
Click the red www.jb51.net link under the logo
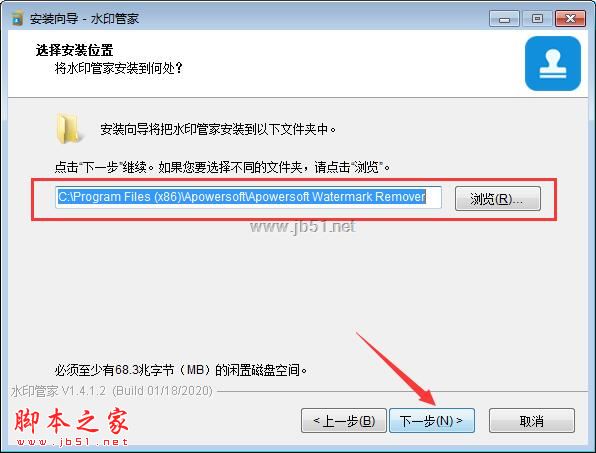(x=72, y=442)
